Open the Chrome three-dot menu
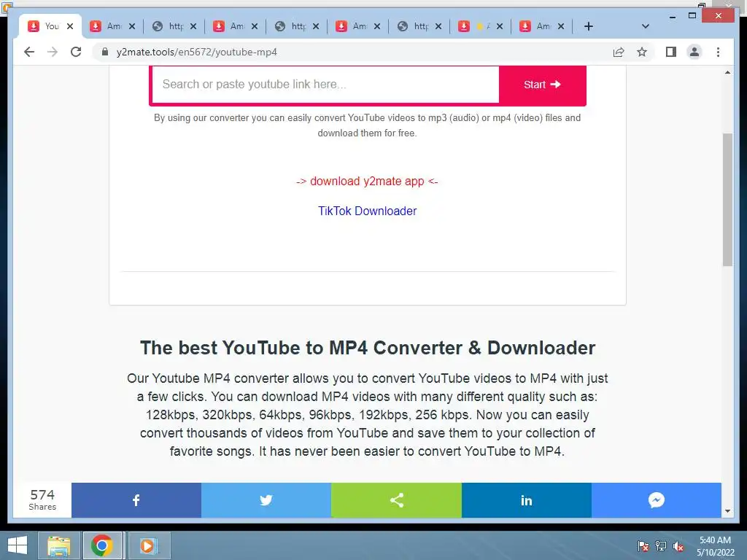Screen dimensions: 747x560 click(x=718, y=52)
